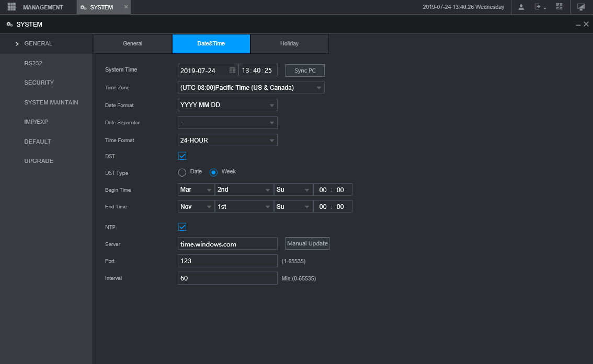Disable the DST checkbox
This screenshot has width=593, height=364.
click(x=183, y=156)
